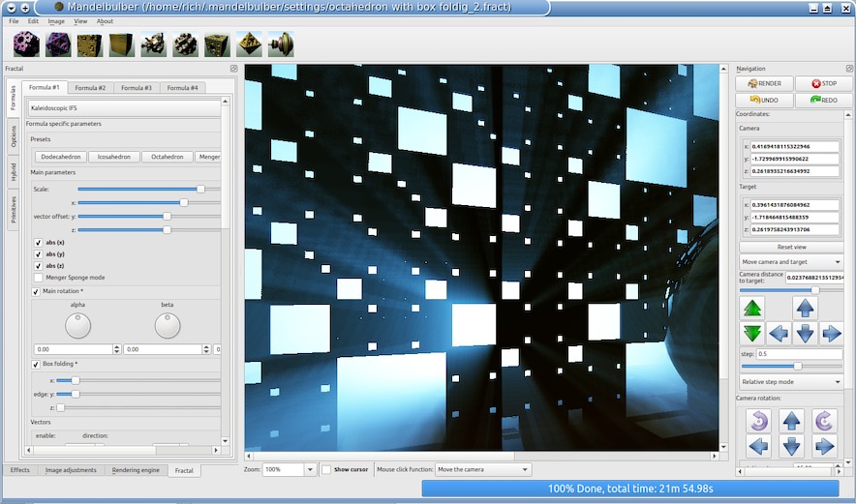Select the Menger sponge cube toolbar preset
Viewport: 856px width, 504px height.
[217, 44]
